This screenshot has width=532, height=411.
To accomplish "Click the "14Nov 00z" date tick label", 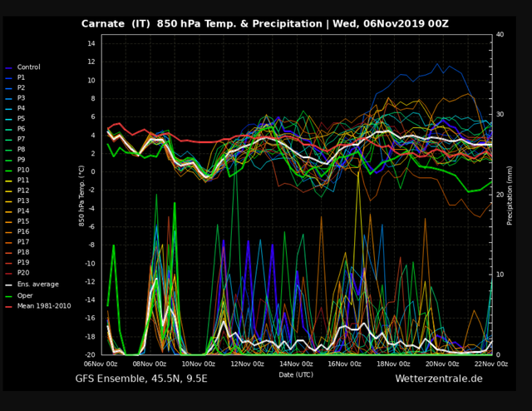I will pos(296,364).
